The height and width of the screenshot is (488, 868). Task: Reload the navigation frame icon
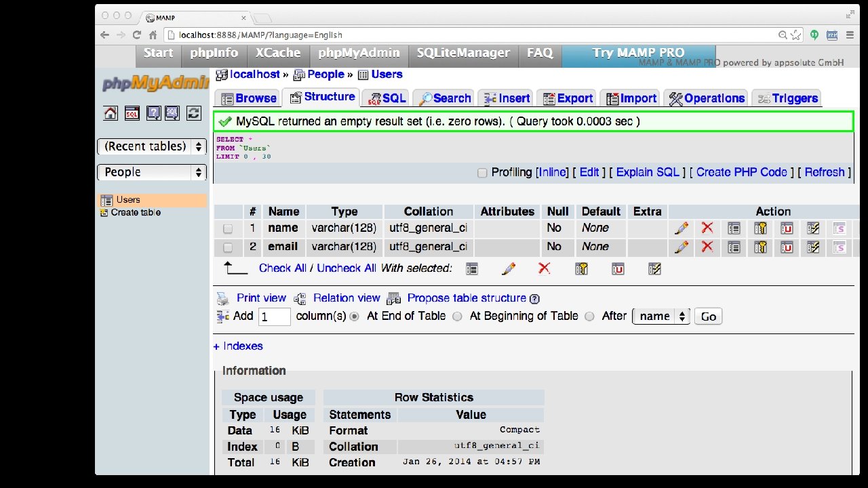tap(194, 113)
